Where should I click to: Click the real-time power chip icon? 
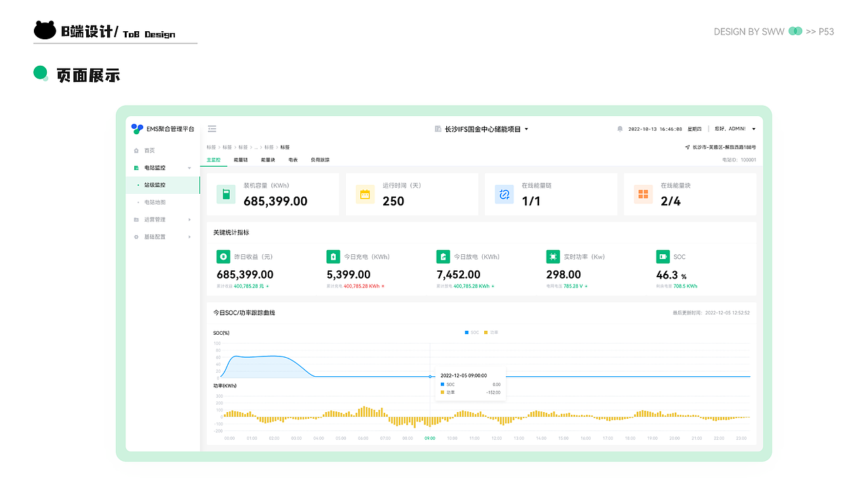(x=553, y=257)
